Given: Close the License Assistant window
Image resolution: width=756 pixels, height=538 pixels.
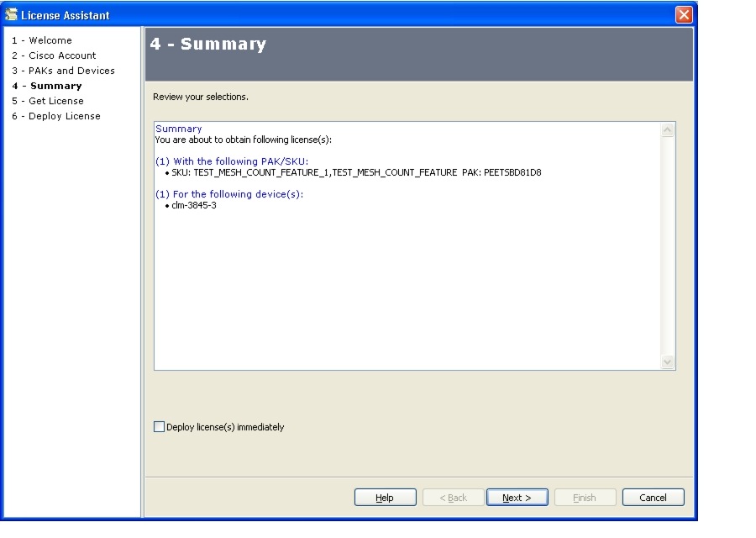Looking at the screenshot, I should (684, 14).
